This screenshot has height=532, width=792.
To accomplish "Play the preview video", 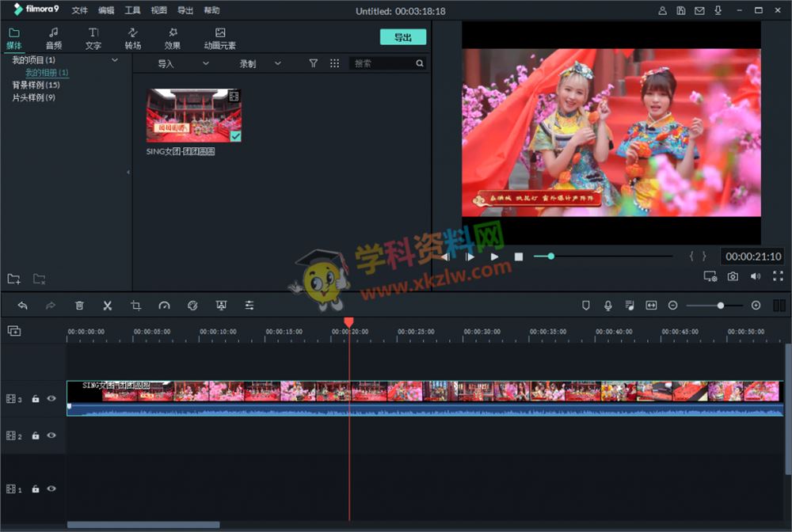I will click(x=494, y=256).
